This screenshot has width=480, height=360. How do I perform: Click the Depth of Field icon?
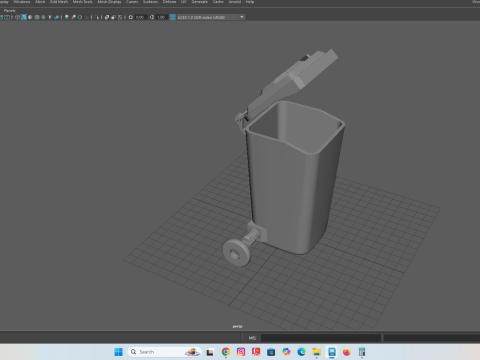coord(87,17)
